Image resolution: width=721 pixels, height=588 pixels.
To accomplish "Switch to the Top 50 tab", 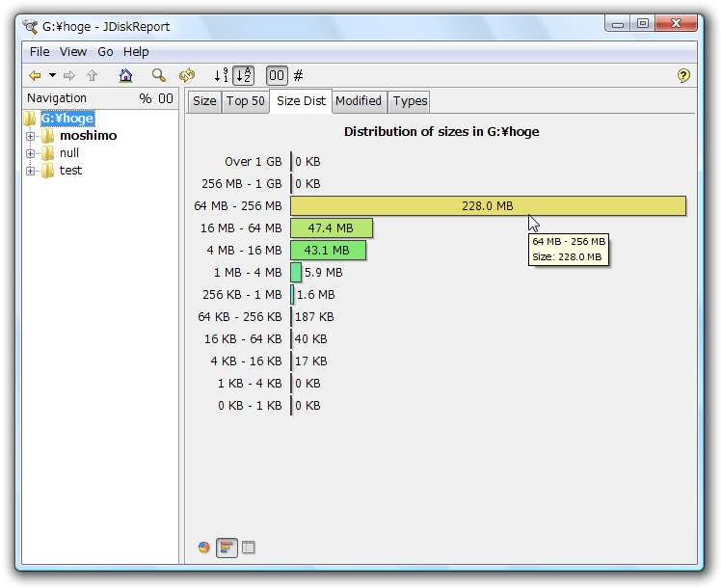I will (246, 101).
